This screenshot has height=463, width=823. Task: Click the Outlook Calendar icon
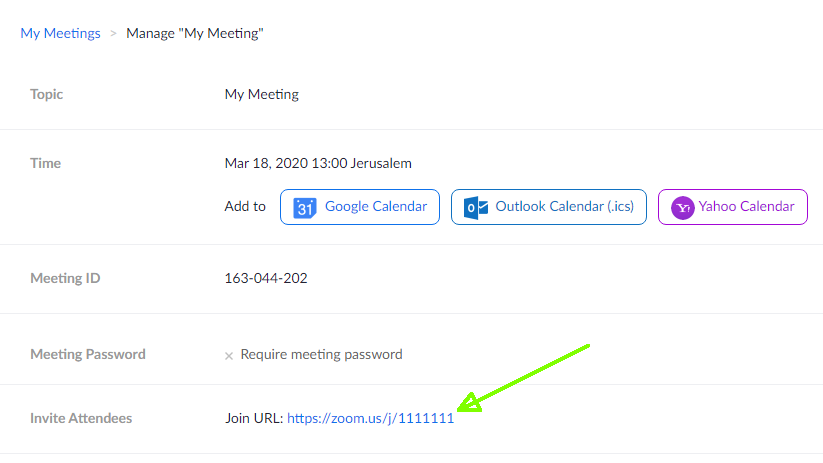coord(477,207)
